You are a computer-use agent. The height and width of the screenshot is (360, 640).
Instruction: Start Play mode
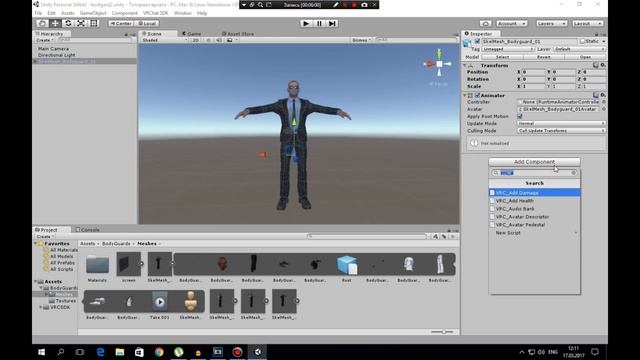coord(306,23)
